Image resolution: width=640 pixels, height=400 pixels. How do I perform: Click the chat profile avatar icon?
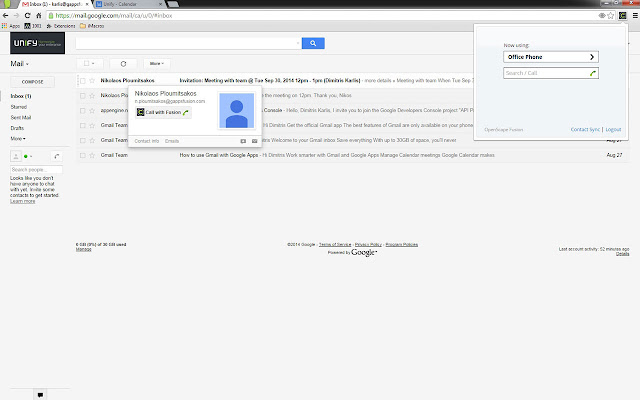pos(16,156)
